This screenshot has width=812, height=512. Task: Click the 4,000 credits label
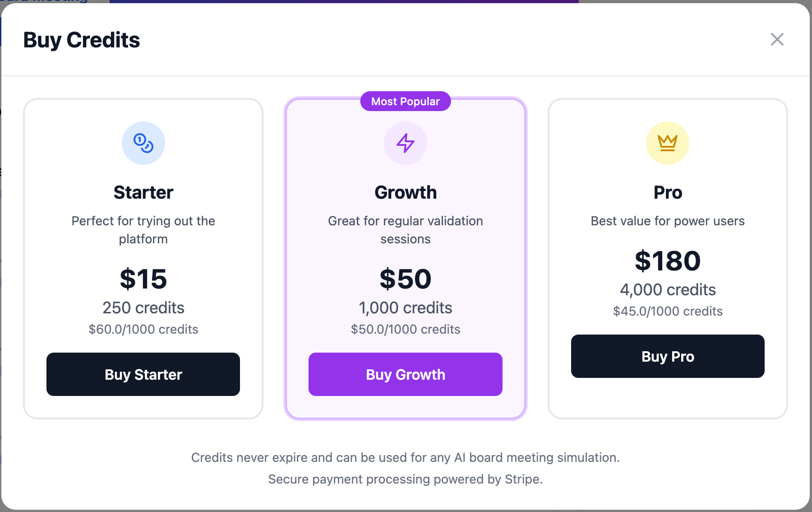(668, 290)
